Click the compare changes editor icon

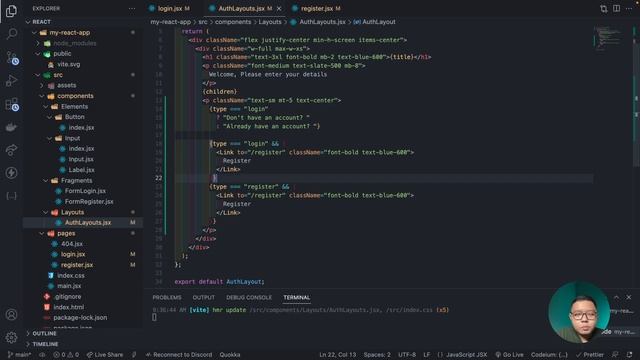(604, 9)
